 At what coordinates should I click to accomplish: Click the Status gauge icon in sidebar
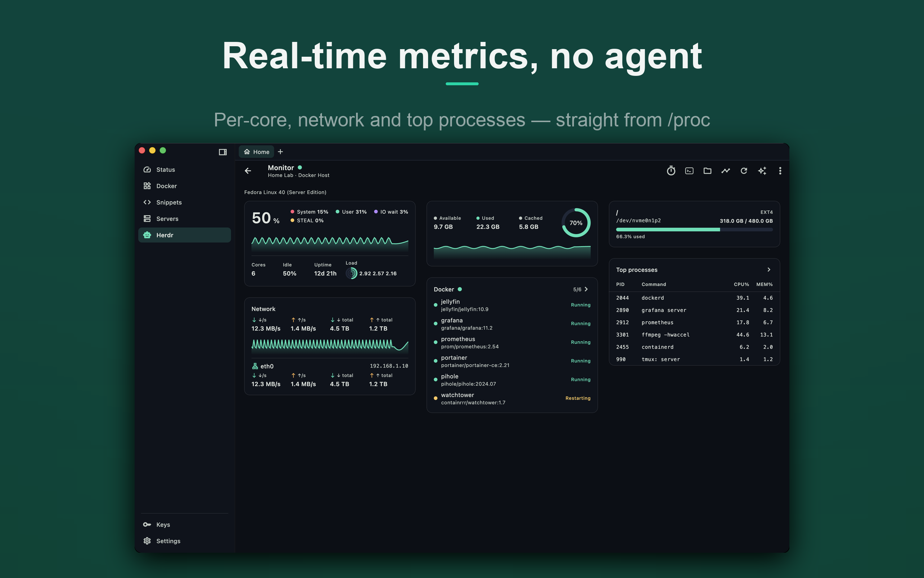[147, 169]
